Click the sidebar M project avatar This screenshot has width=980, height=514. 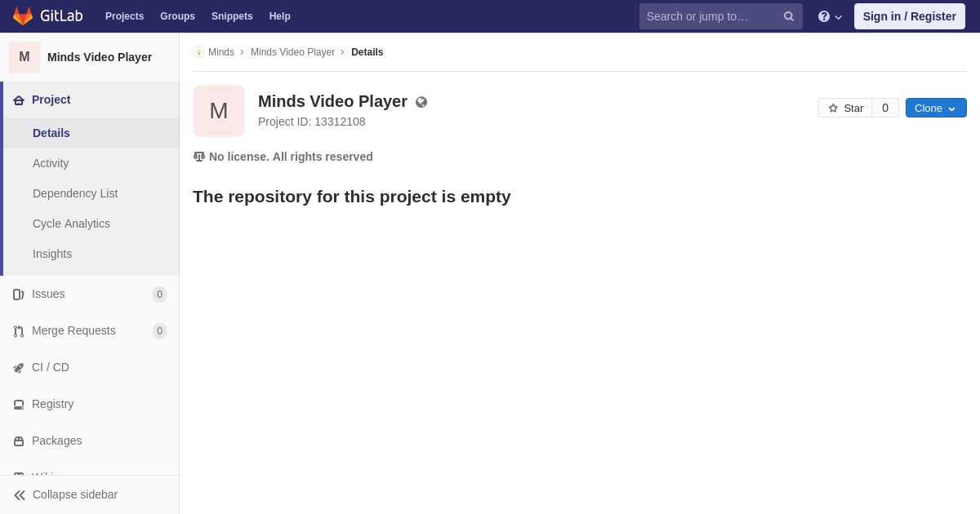(24, 57)
